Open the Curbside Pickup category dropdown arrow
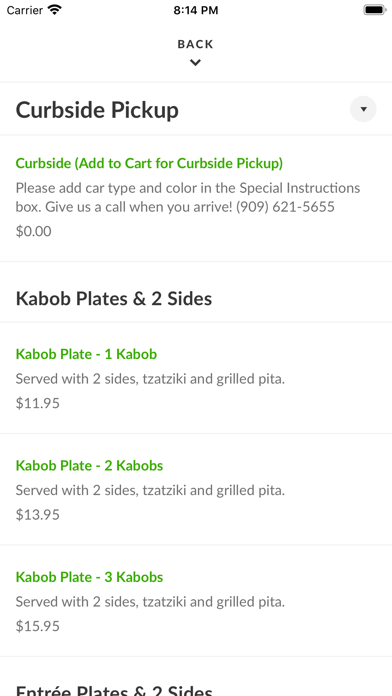392x696 pixels. pos(363,109)
